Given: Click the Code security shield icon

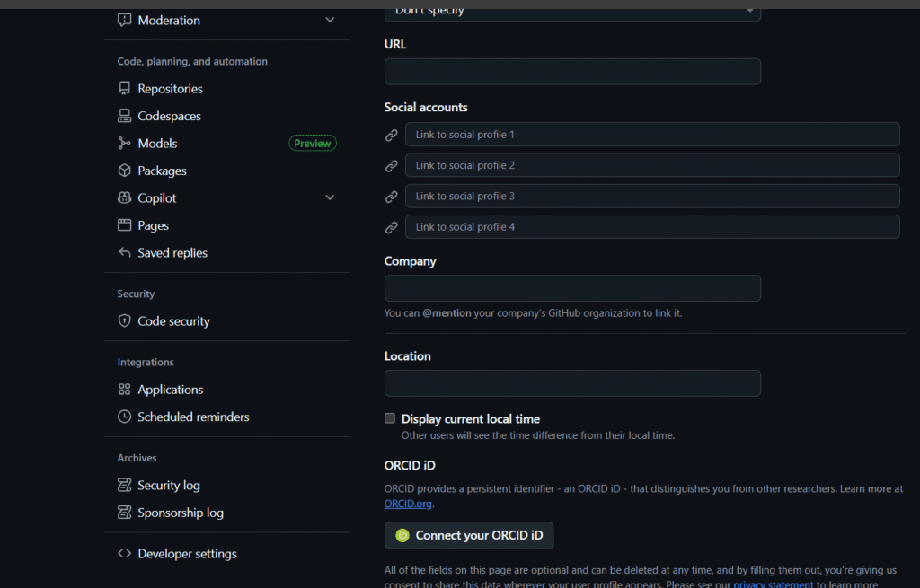Looking at the screenshot, I should pos(124,320).
